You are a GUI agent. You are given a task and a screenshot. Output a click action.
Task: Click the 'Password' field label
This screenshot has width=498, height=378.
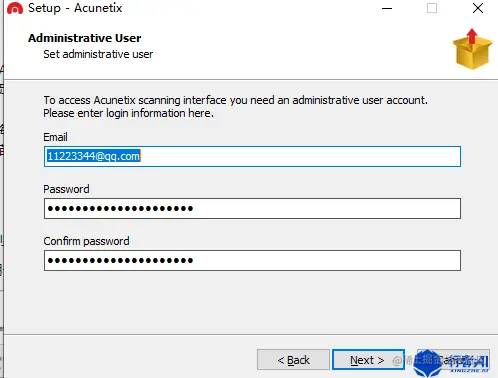[66, 189]
